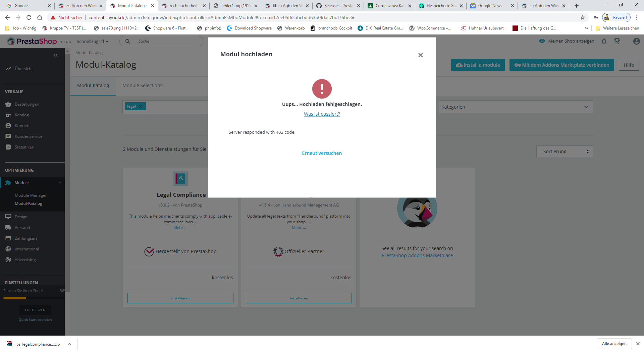Switch to the Modul-Katalog tab
Viewport: 644px width, 352px height.
pos(93,86)
